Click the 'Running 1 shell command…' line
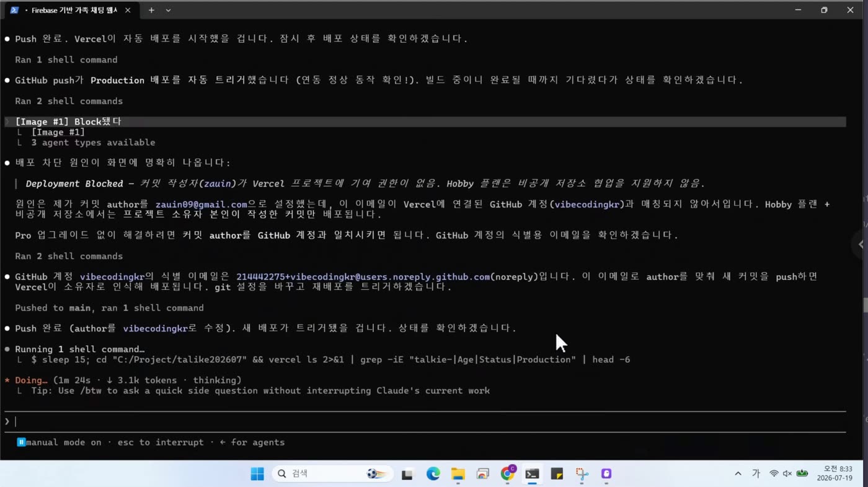The width and height of the screenshot is (868, 487). coord(79,349)
